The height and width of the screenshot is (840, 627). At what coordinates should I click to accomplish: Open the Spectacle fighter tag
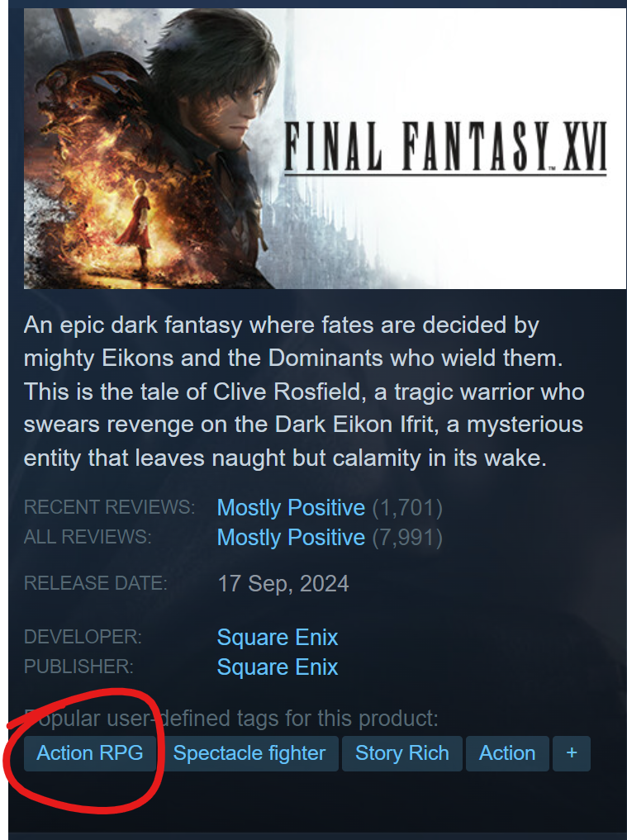pos(249,753)
